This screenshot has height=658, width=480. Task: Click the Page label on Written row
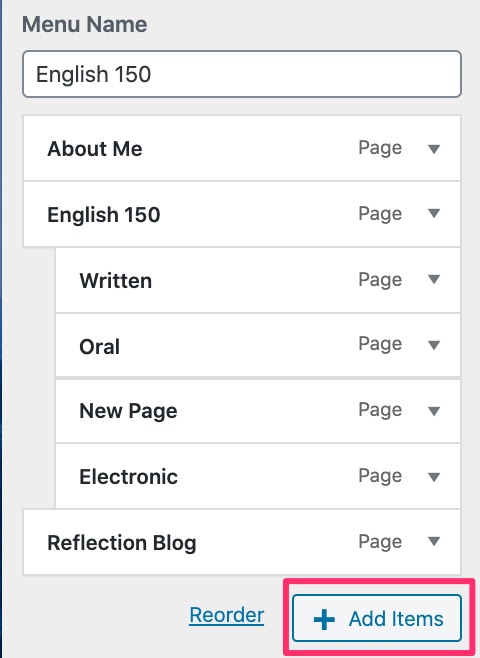(x=380, y=280)
